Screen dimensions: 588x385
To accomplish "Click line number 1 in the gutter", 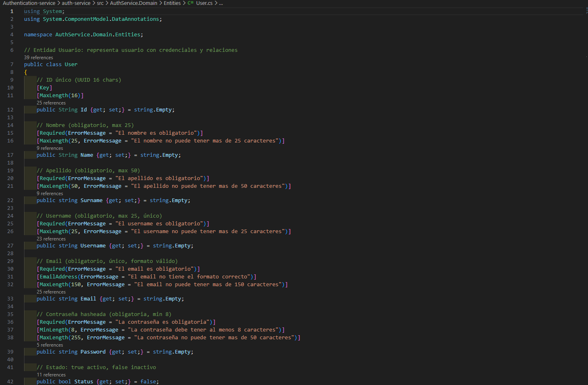I will click(x=12, y=11).
